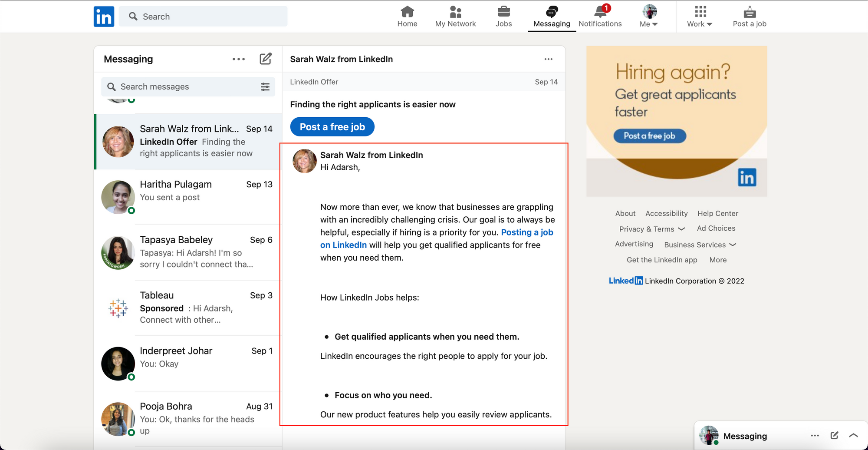Image resolution: width=868 pixels, height=450 pixels.
Task: Open the My Network icon
Action: coord(455,12)
